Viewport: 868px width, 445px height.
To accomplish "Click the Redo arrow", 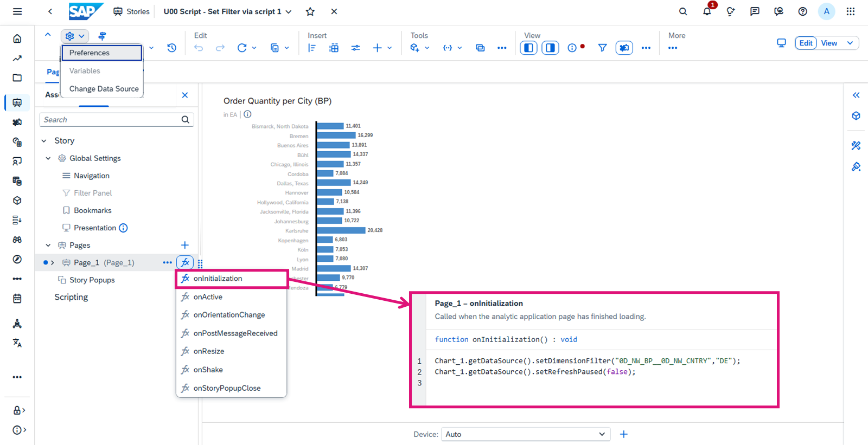I will coord(220,48).
